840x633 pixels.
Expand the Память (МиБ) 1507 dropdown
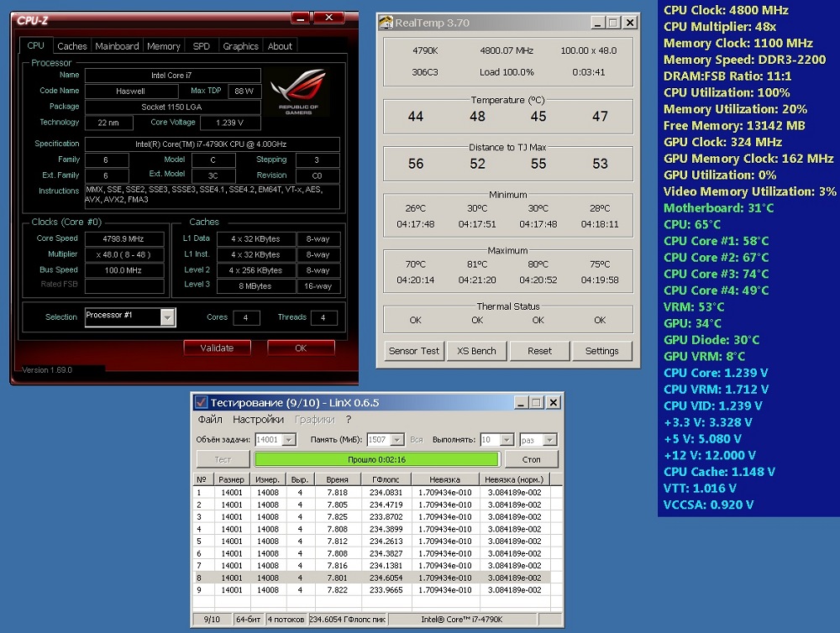(x=397, y=440)
